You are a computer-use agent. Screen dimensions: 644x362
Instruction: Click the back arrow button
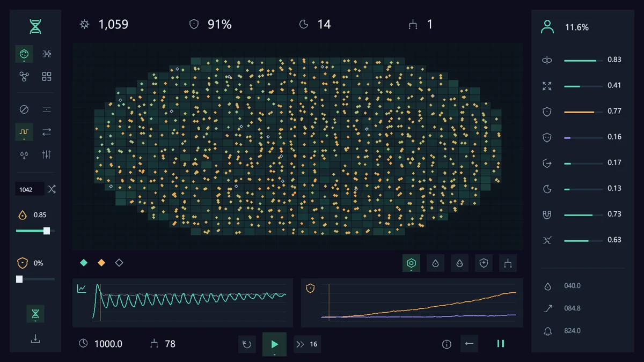coord(470,344)
